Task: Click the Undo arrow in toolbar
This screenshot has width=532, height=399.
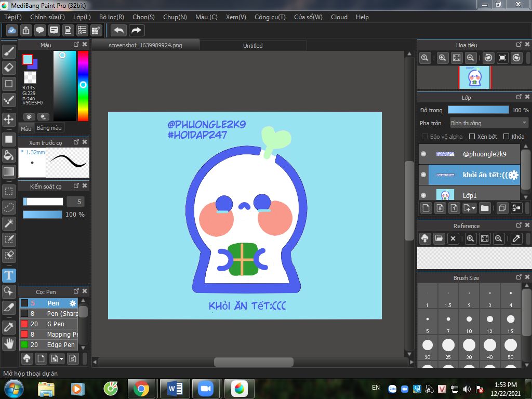Action: (118, 31)
